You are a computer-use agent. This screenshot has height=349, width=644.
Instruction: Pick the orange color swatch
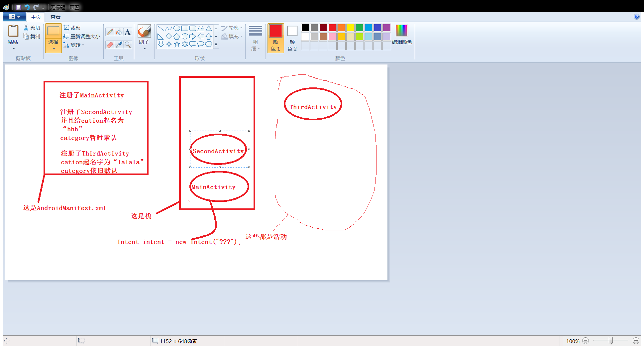(x=341, y=28)
